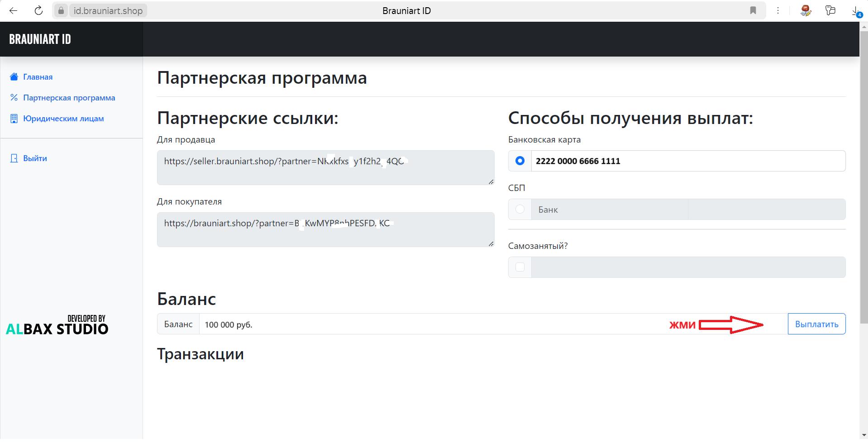Viewport: 868px width, 448px height.
Task: Log out via the Выйти link
Action: click(x=35, y=158)
